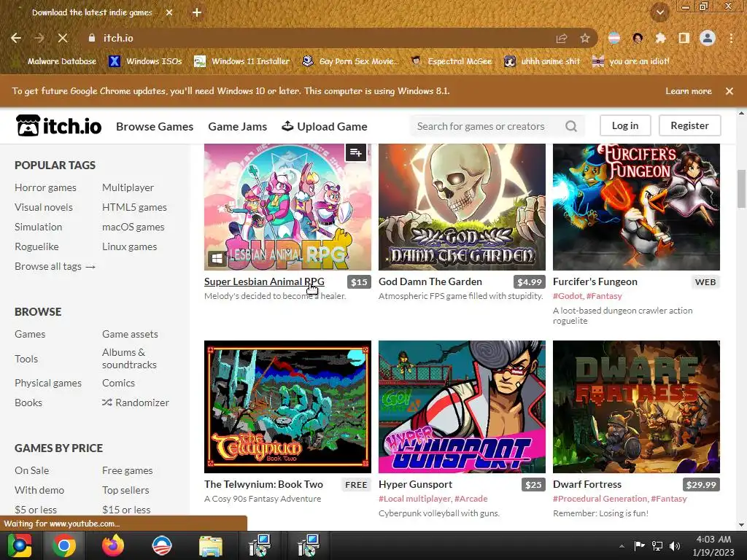Click the #Godot tag under Furcifer's Fungeon
The width and height of the screenshot is (747, 560).
[x=568, y=296]
